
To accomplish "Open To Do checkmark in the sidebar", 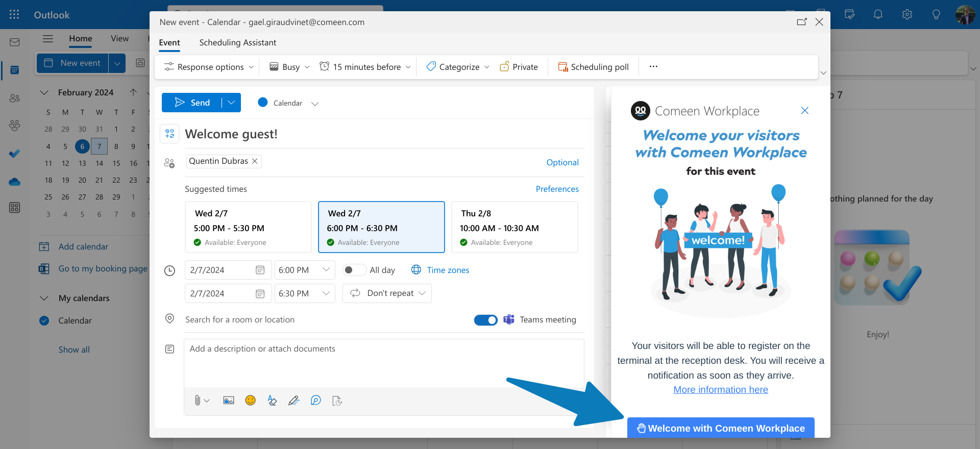I will [14, 153].
